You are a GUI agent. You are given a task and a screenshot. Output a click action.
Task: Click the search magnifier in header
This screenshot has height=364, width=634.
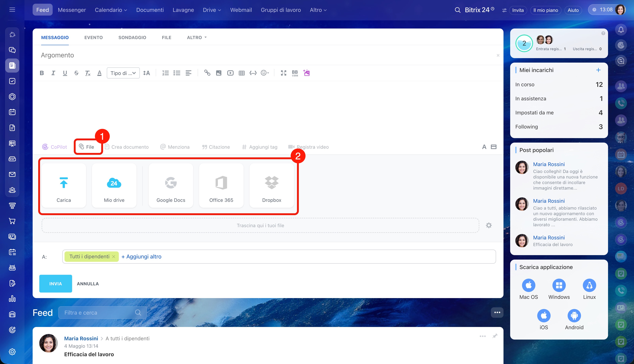(x=458, y=10)
